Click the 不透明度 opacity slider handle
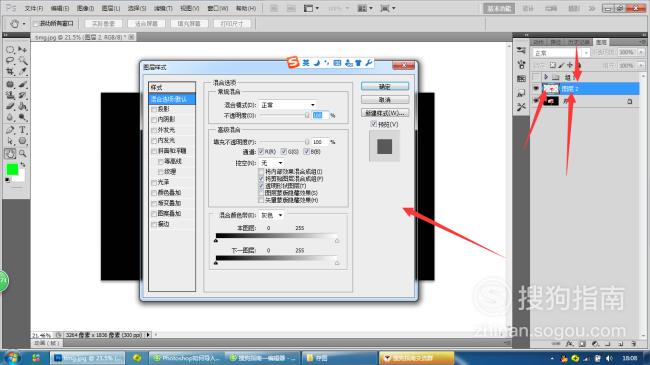The height and width of the screenshot is (365, 650). [x=307, y=115]
